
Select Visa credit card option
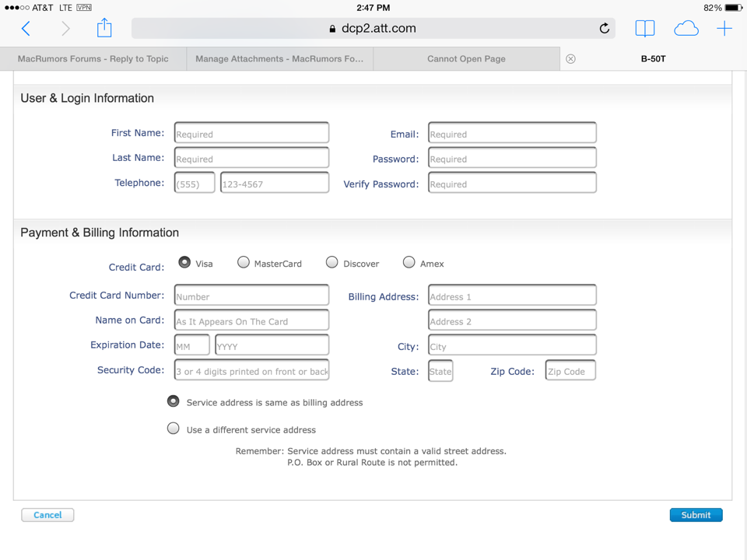184,262
